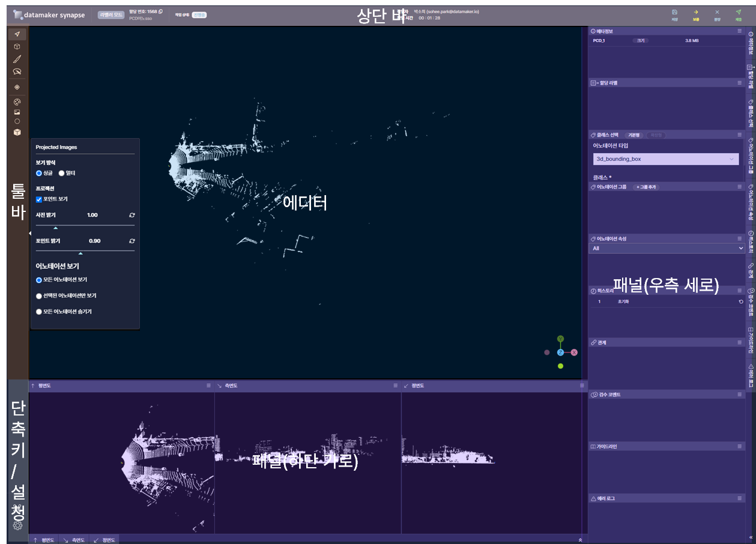
Task: Copy the assignment number 1568
Action: [160, 11]
